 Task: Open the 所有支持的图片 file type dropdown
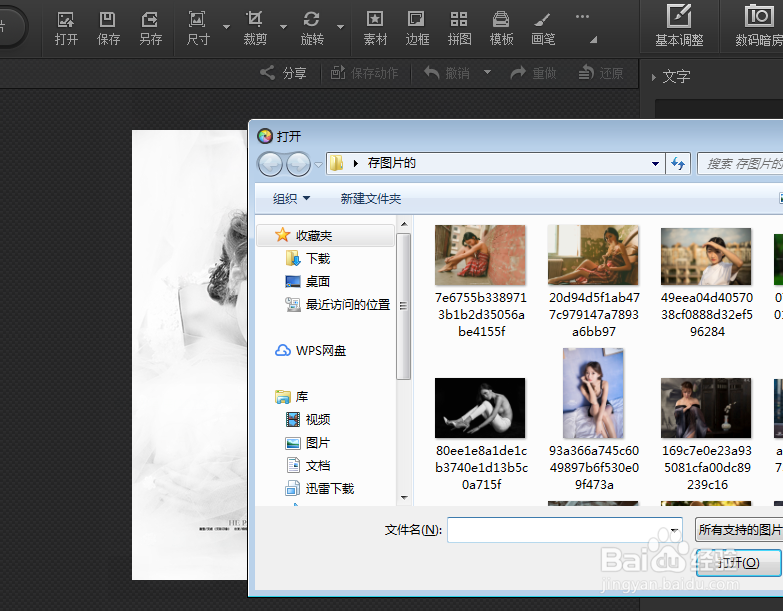739,530
